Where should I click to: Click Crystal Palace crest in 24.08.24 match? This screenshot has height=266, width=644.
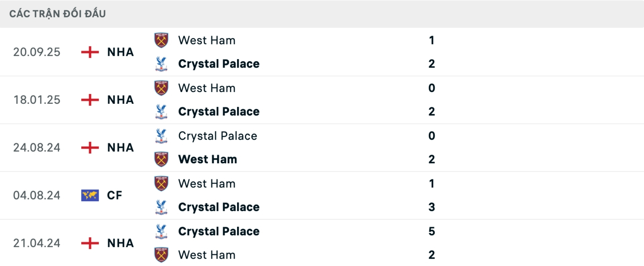coord(161,136)
